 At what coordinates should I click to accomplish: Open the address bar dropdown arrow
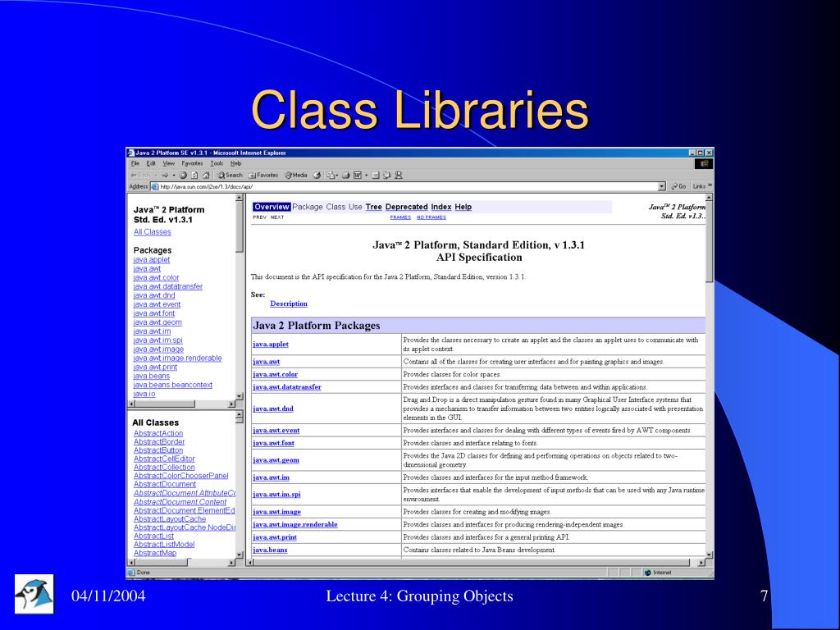(x=662, y=186)
